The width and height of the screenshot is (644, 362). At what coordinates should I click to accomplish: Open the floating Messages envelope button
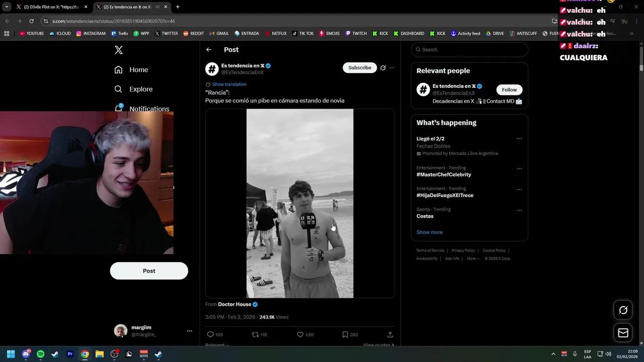[623, 333]
